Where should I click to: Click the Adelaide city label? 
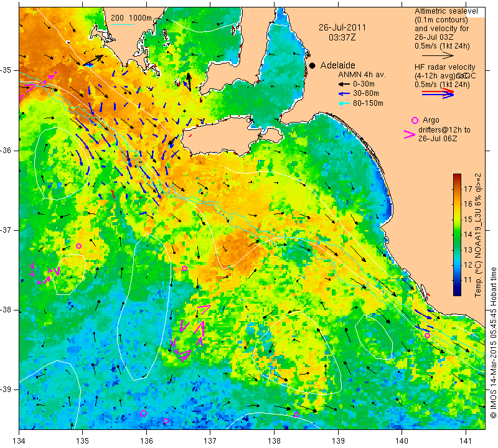point(337,65)
